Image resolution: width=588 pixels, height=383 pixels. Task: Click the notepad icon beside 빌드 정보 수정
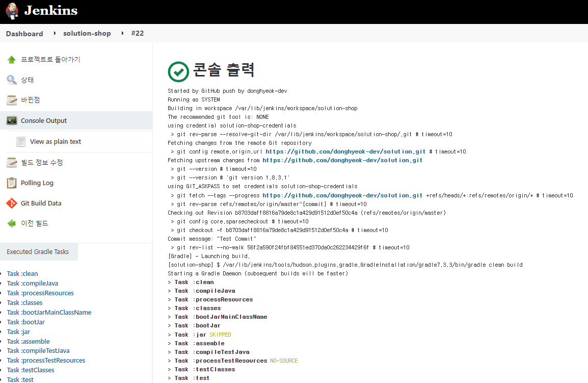coord(12,163)
